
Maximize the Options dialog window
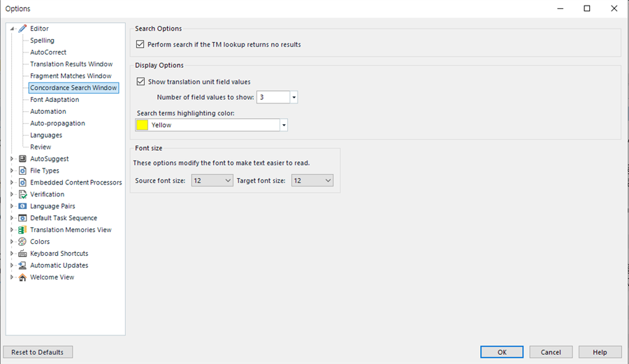pyautogui.click(x=587, y=8)
